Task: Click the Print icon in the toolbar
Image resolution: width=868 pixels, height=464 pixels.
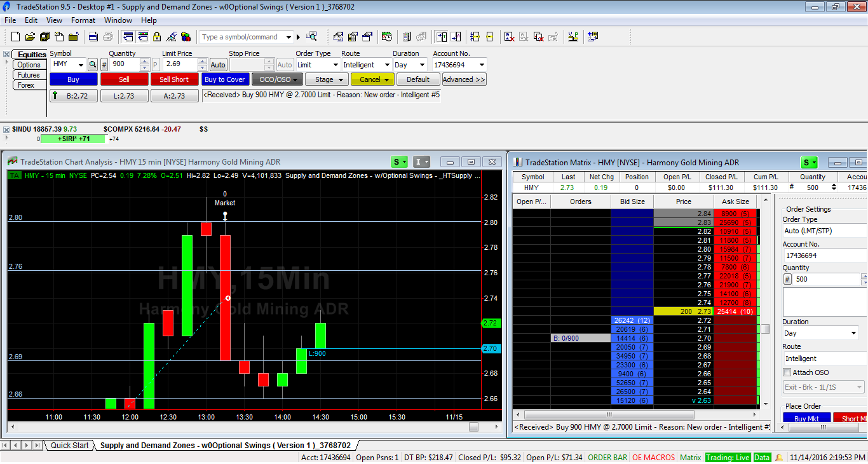Action: tap(93, 37)
